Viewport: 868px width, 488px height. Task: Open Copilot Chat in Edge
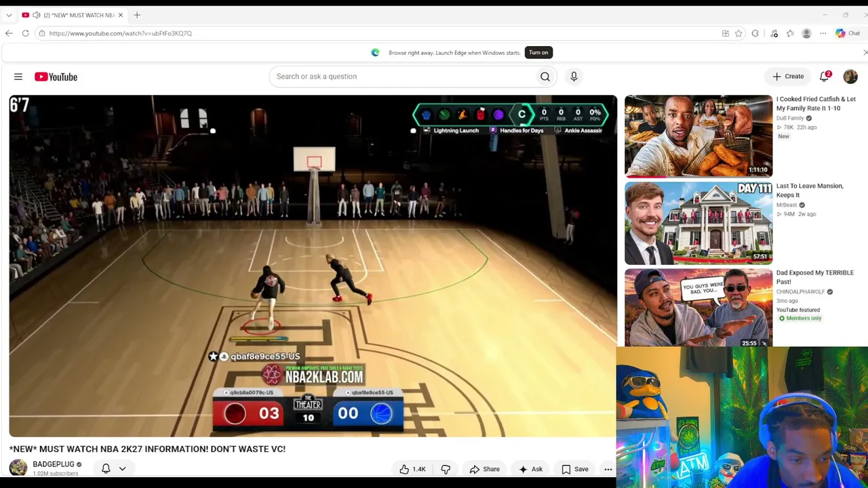848,33
